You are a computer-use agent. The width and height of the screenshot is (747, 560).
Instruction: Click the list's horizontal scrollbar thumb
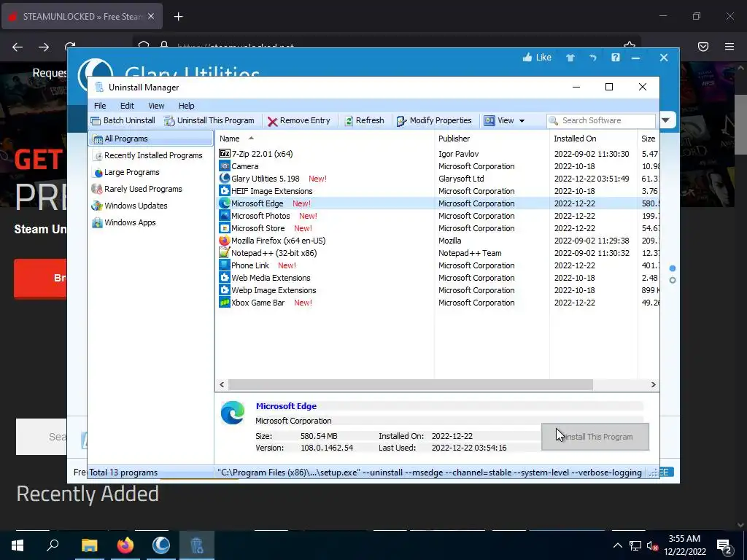(x=411, y=384)
